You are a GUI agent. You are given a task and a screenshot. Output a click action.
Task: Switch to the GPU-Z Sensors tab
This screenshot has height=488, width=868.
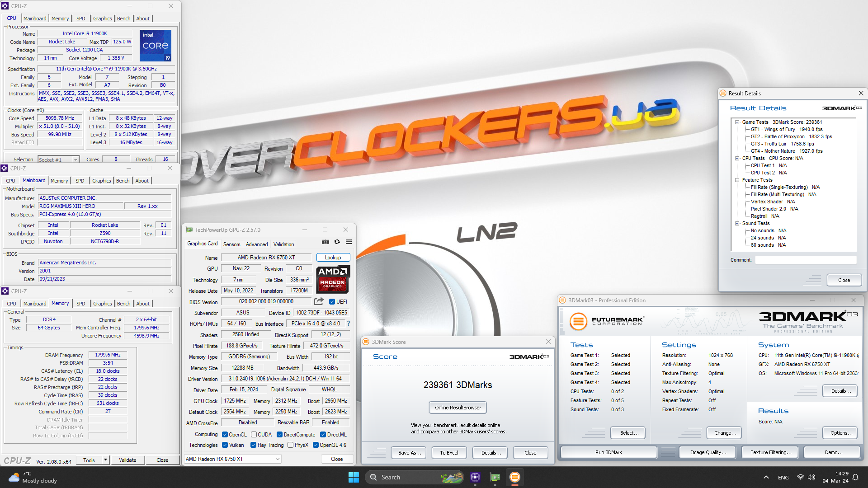point(231,244)
